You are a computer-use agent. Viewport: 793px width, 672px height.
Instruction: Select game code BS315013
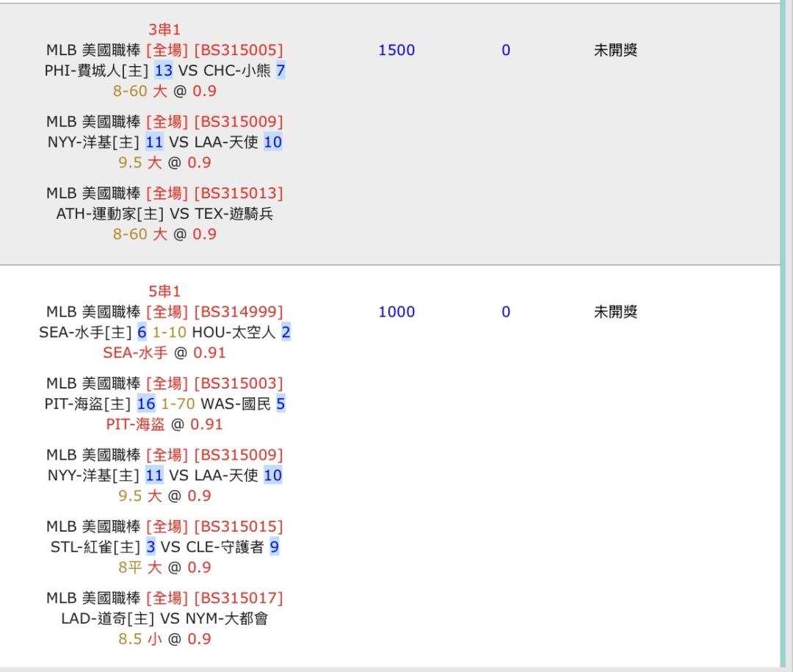(x=239, y=193)
